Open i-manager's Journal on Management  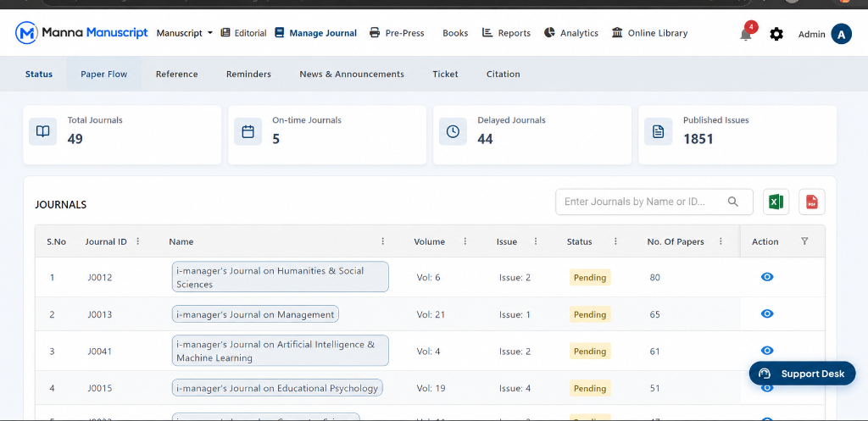pos(255,314)
